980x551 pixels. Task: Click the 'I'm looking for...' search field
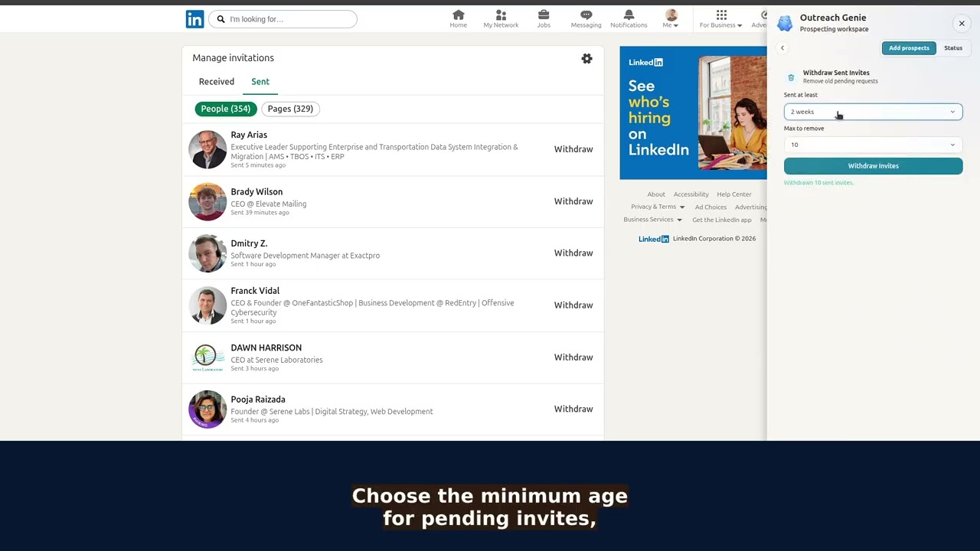click(x=283, y=19)
